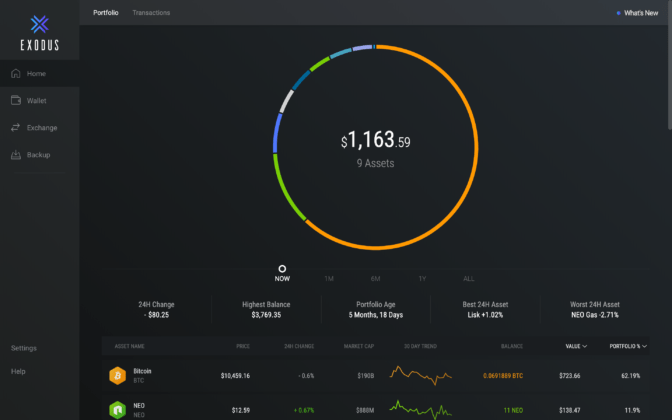
Task: Open the Backup icon in sidebar
Action: click(x=17, y=155)
